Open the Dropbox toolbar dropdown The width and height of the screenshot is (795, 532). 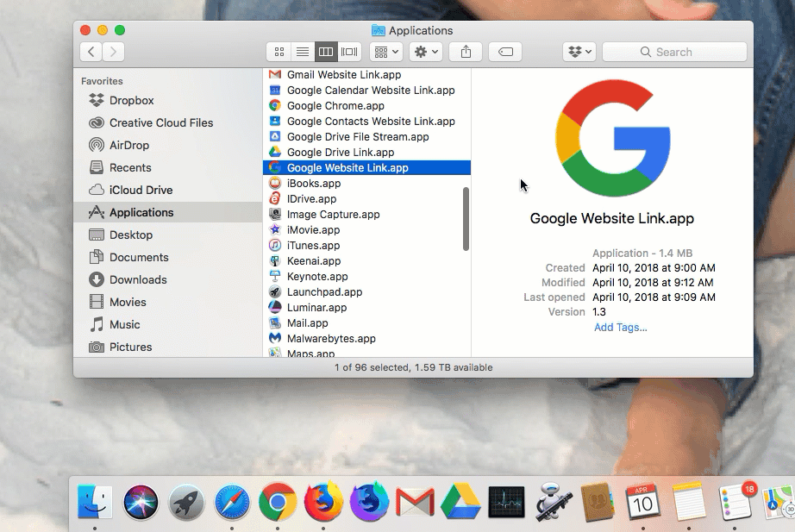[579, 52]
